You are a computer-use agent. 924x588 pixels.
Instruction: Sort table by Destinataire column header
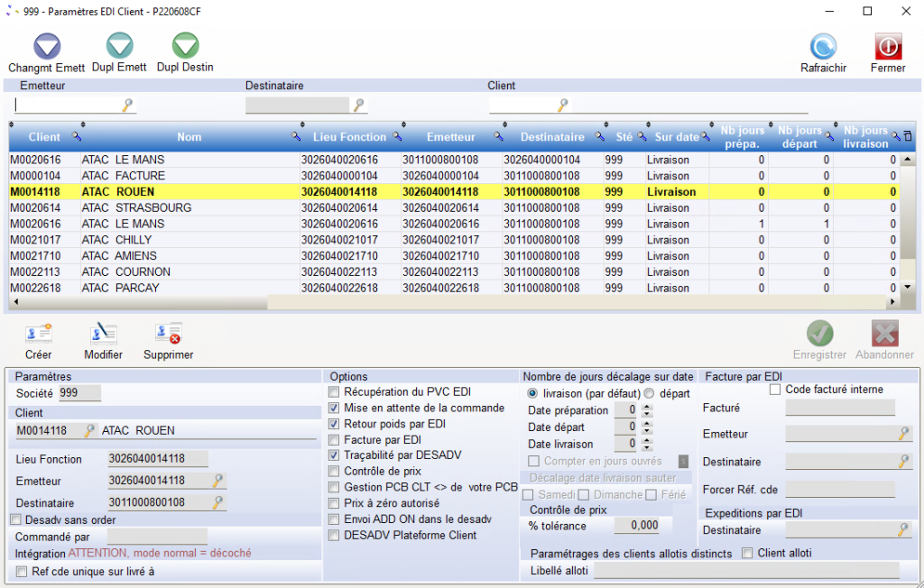(x=551, y=137)
